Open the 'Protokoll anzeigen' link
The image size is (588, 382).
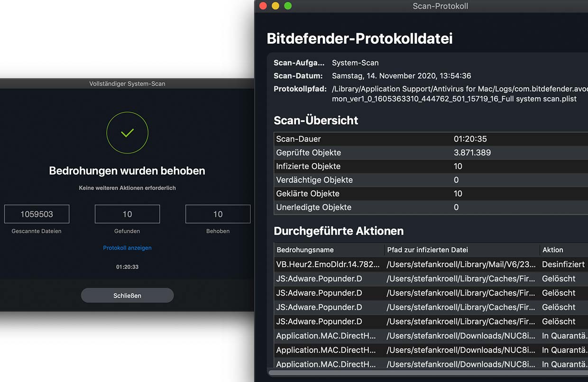(128, 248)
